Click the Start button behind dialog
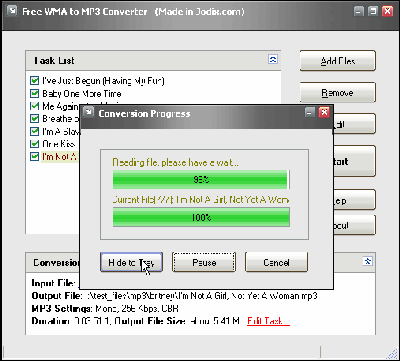This screenshot has height=361, width=400. point(355,161)
